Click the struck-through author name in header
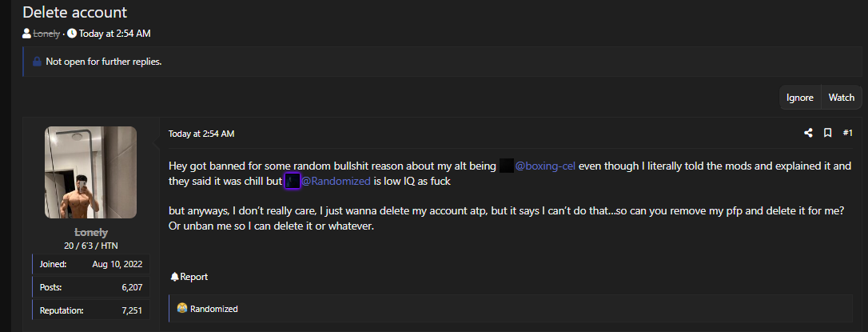 46,34
